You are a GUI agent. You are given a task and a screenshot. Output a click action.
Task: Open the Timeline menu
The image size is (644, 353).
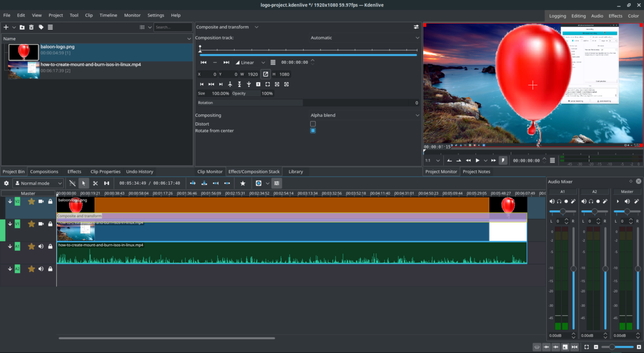click(x=108, y=15)
